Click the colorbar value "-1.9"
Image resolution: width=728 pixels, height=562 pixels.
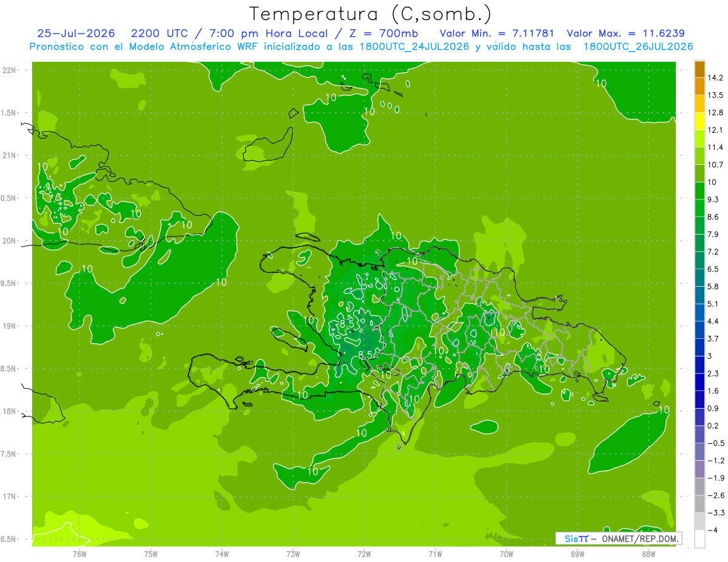coord(716,478)
